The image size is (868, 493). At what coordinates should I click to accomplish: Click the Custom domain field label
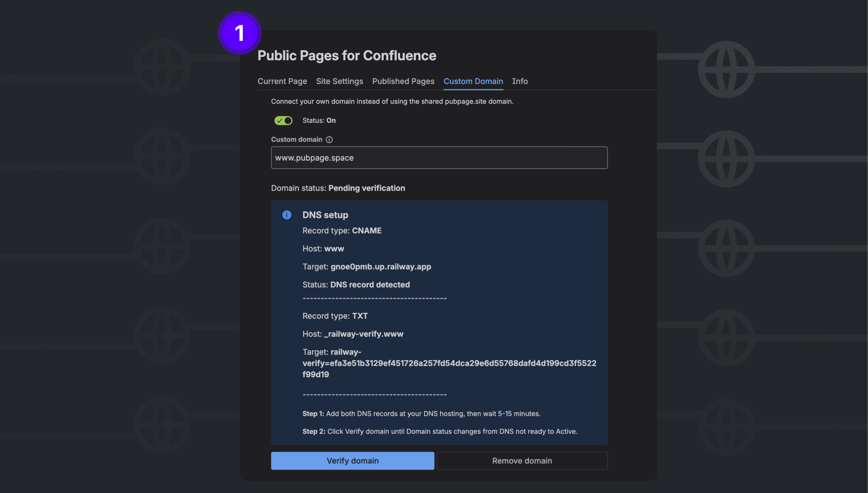(x=296, y=140)
